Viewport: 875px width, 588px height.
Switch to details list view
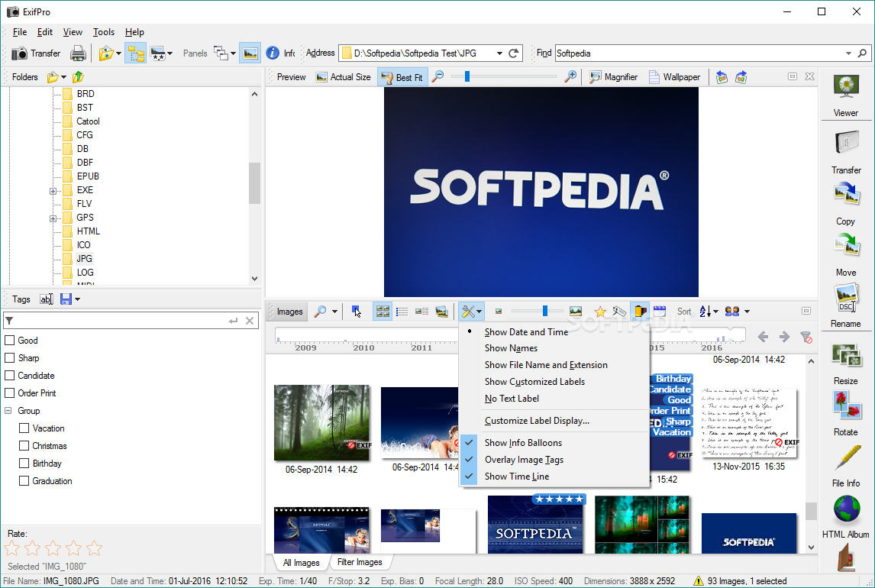point(402,312)
